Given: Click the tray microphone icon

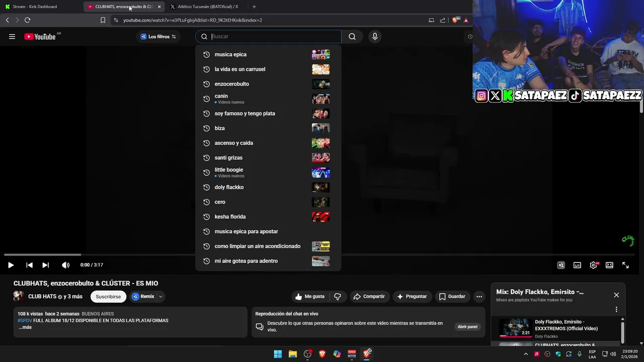Looking at the screenshot, I should pos(580,354).
